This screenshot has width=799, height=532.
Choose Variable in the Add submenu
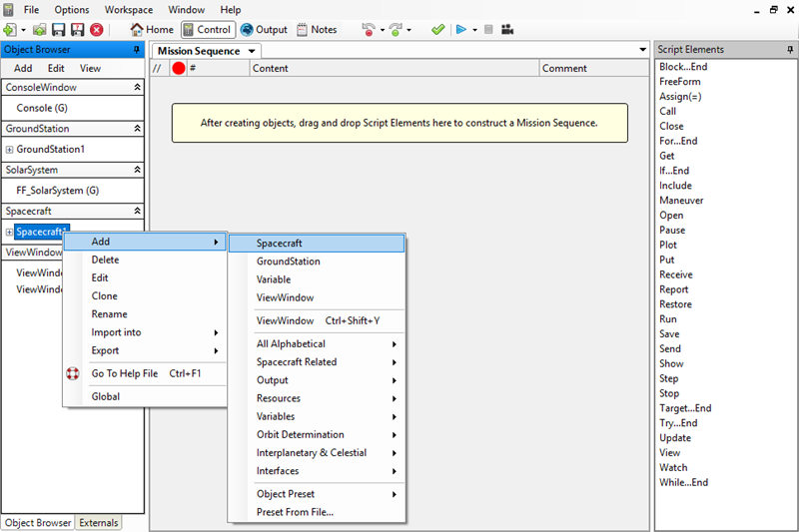[x=317, y=279]
